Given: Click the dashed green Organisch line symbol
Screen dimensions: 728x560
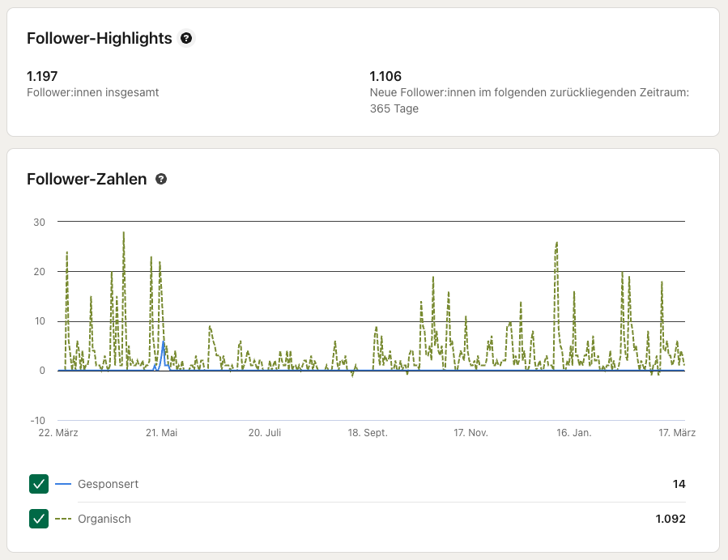Looking at the screenshot, I should tap(62, 519).
